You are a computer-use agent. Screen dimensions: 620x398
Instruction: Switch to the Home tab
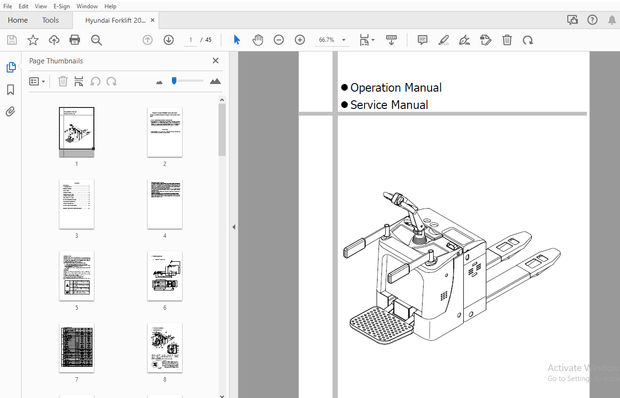pos(18,20)
